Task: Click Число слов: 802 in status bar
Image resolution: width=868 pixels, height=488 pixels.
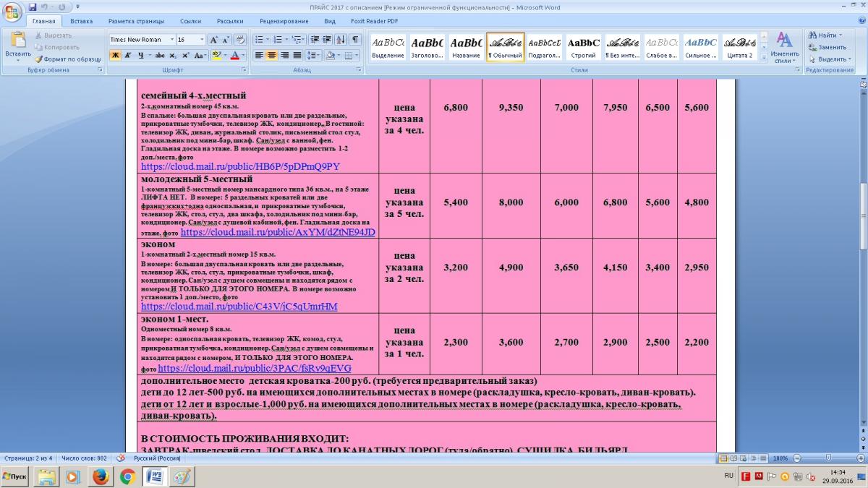Action: [x=84, y=458]
